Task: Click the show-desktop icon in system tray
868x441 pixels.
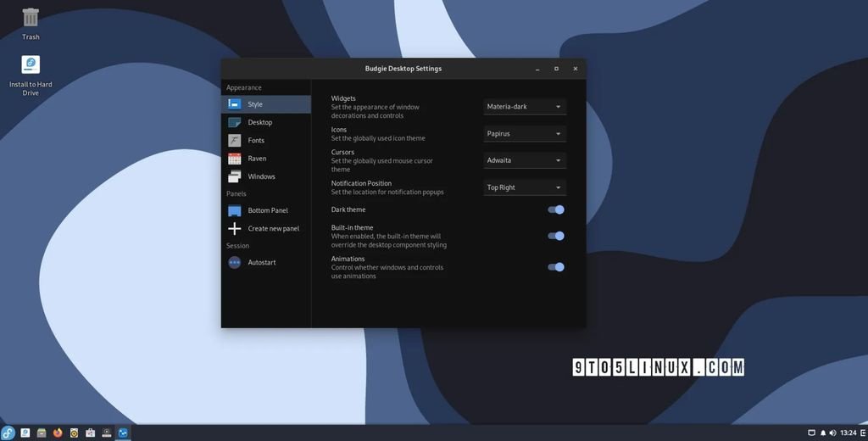Action: click(x=811, y=433)
